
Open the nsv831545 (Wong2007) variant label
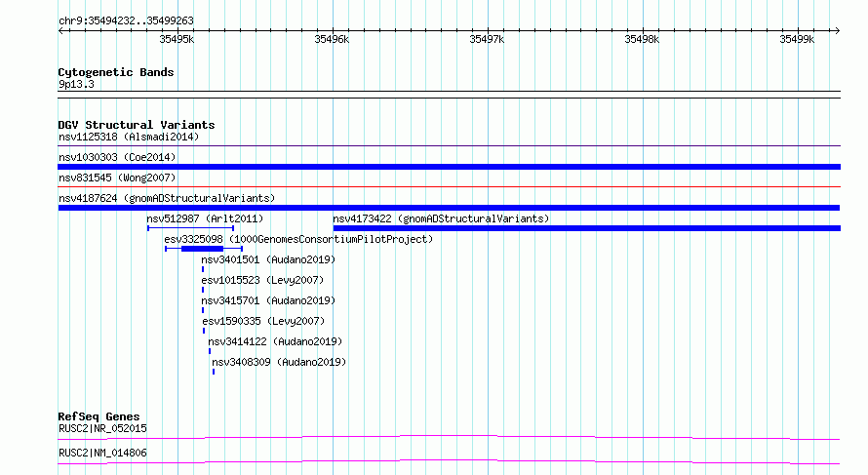[117, 178]
